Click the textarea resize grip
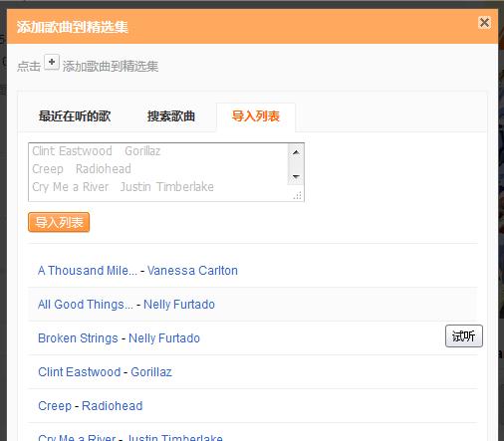This screenshot has width=504, height=441. pyautogui.click(x=298, y=196)
